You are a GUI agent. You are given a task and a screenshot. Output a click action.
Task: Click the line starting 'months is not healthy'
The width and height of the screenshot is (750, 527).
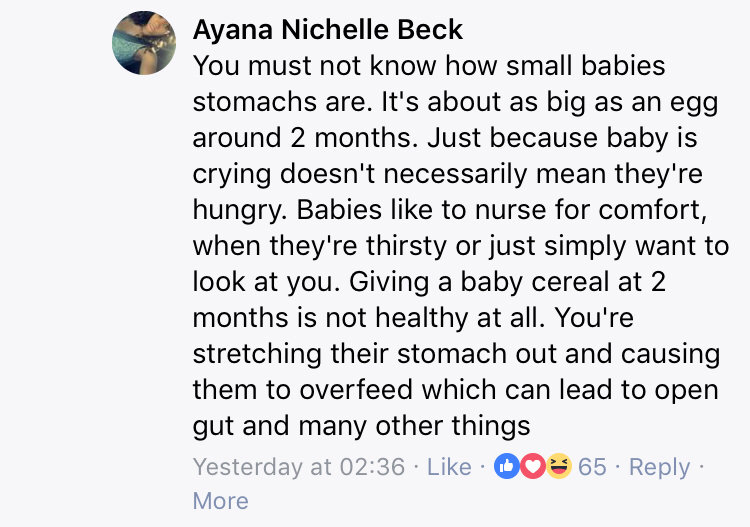point(413,318)
